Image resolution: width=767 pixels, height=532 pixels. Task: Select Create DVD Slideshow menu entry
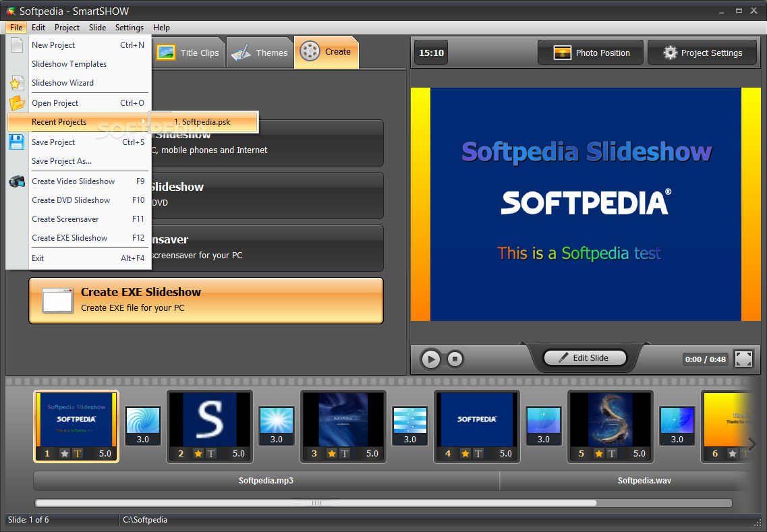[88, 200]
